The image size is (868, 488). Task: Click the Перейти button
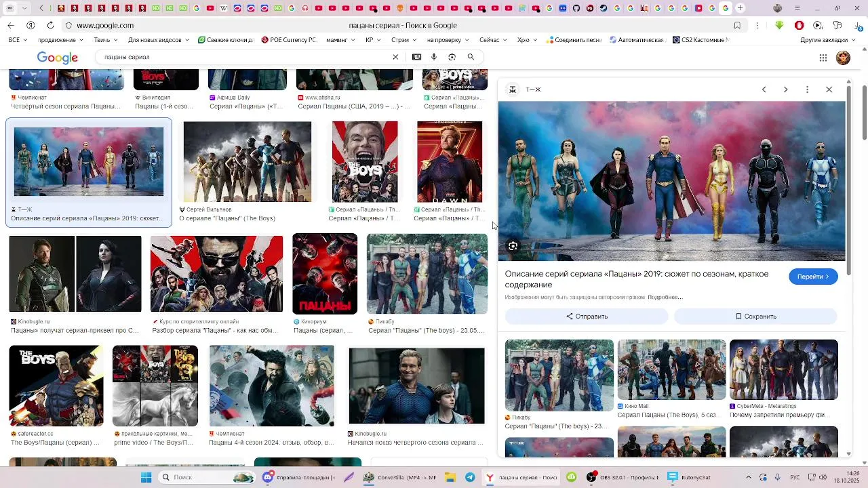813,277
